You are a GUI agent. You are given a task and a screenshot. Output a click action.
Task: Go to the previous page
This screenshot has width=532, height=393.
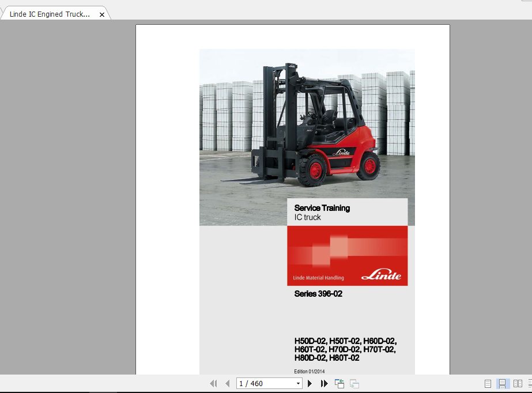click(x=227, y=384)
